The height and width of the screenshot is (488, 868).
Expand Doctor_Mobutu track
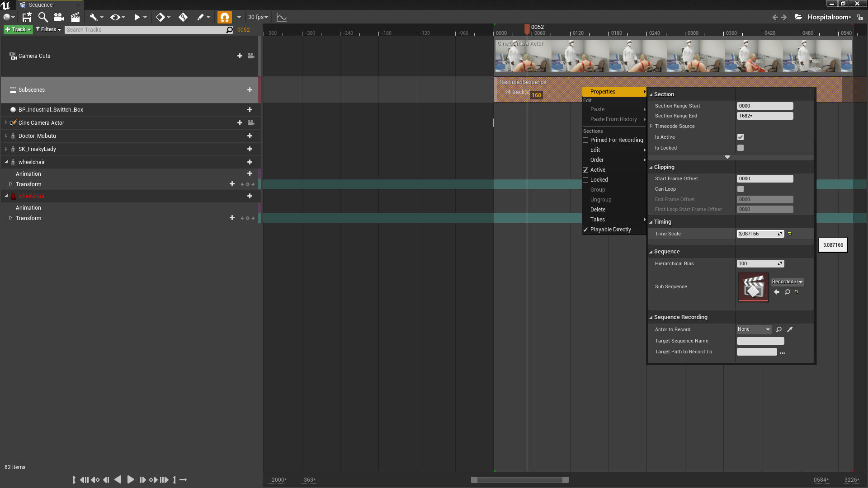[6, 136]
